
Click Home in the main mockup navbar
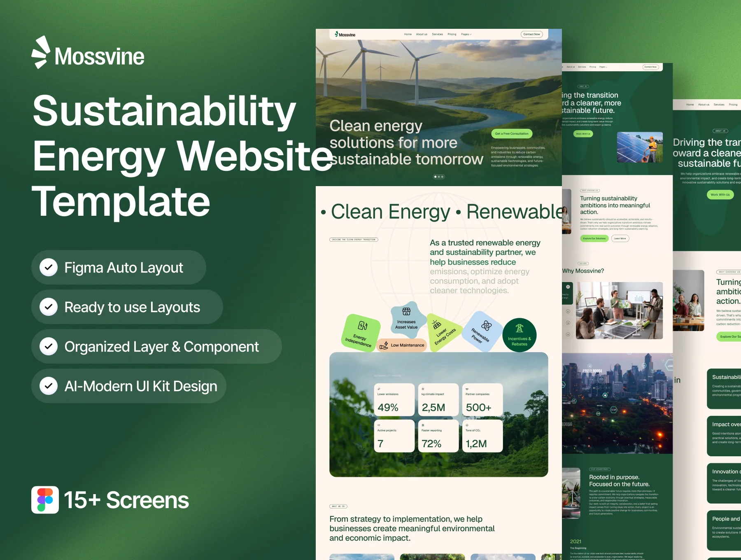408,34
